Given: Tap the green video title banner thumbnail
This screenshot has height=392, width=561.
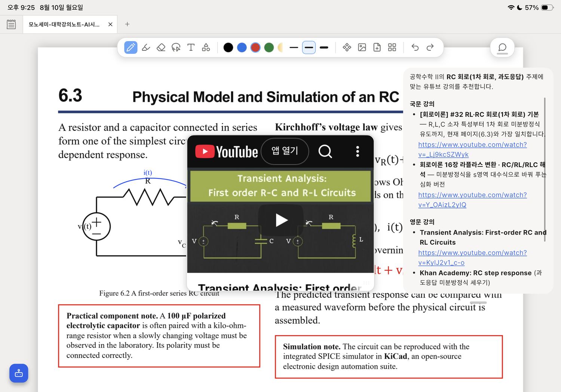Looking at the screenshot, I should pos(280,186).
